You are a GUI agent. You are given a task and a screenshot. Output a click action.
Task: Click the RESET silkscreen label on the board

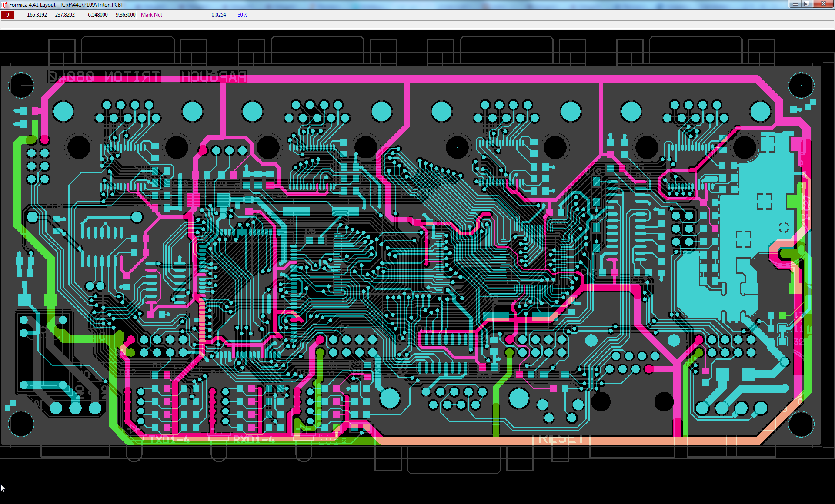(561, 439)
